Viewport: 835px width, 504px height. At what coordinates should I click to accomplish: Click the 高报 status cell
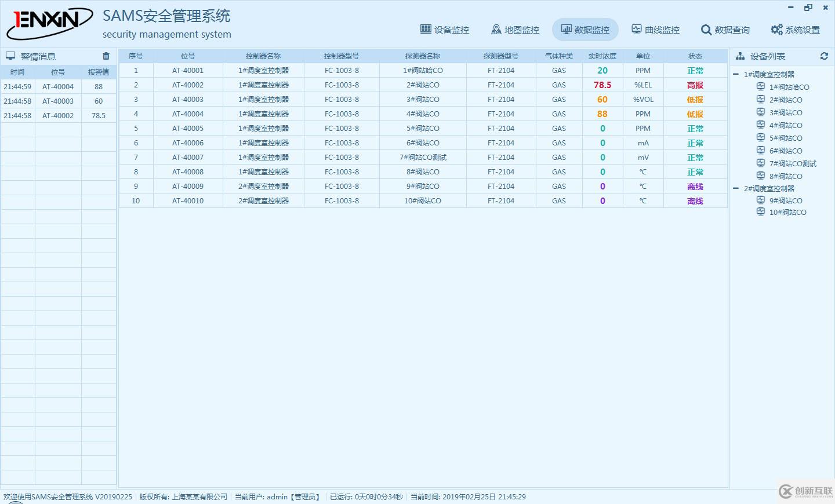coord(695,85)
